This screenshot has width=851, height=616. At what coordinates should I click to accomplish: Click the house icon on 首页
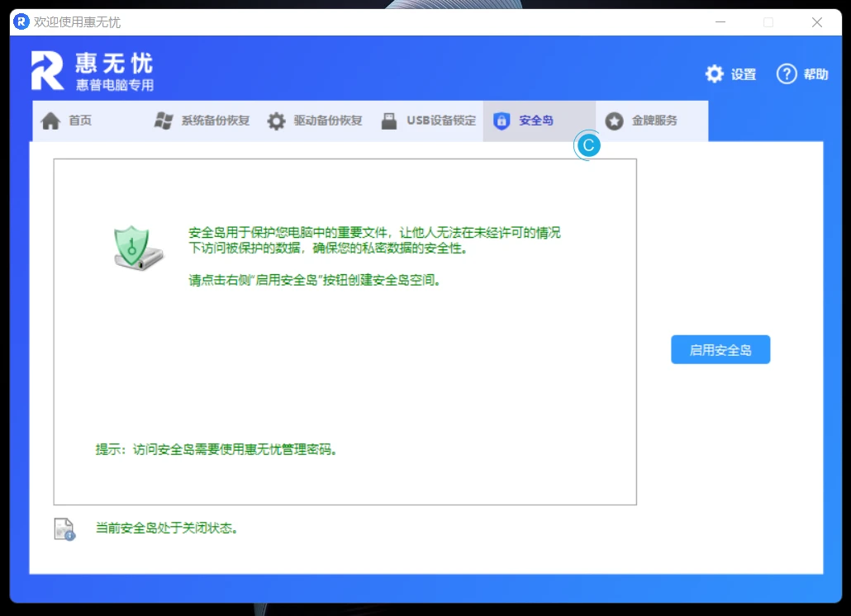pyautogui.click(x=50, y=121)
